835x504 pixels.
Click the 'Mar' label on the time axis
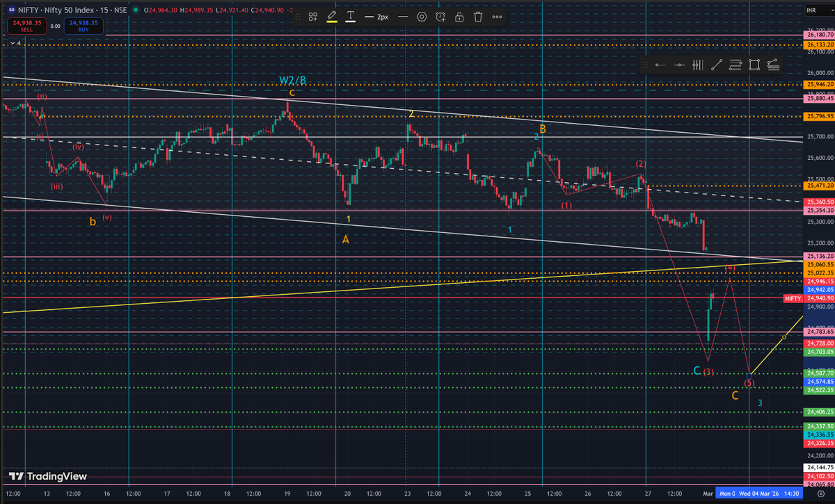tap(706, 494)
